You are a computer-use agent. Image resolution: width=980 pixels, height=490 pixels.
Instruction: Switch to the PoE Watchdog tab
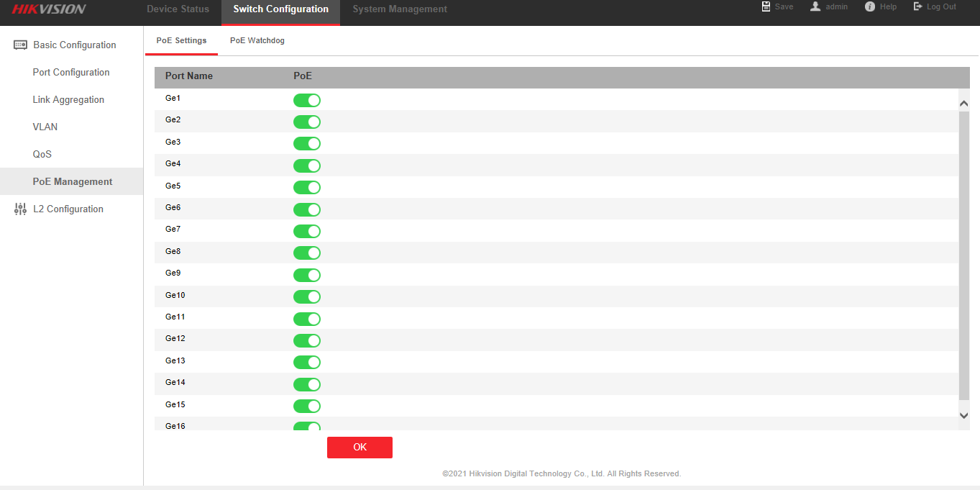click(x=257, y=41)
